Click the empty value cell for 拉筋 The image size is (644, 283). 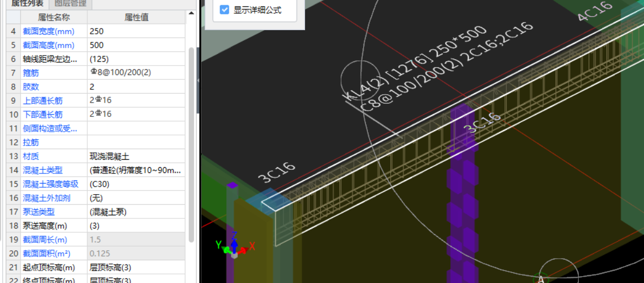click(x=136, y=142)
